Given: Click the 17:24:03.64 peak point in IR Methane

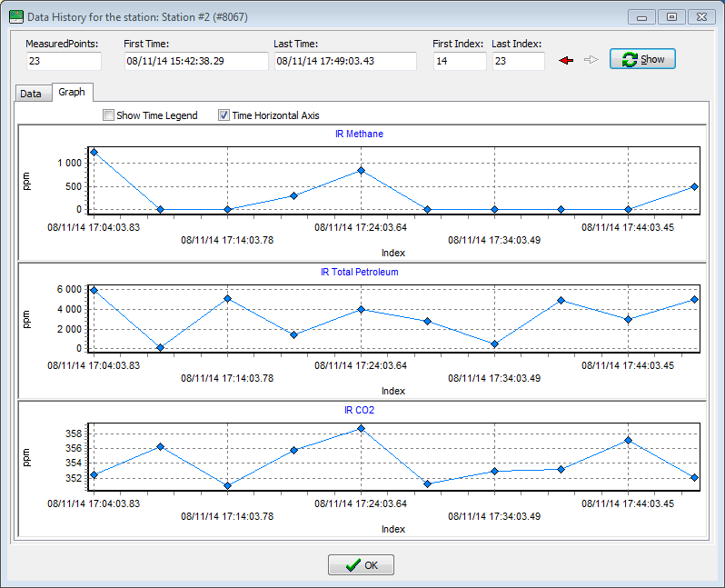Looking at the screenshot, I should (x=361, y=171).
